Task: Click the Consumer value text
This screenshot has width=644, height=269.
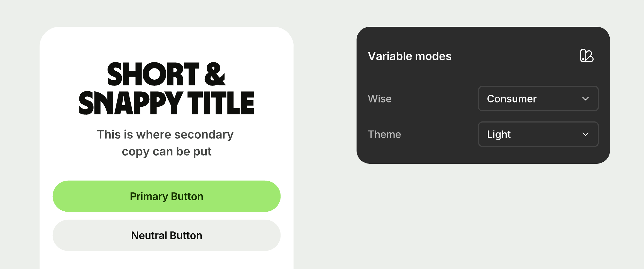Action: click(x=512, y=99)
